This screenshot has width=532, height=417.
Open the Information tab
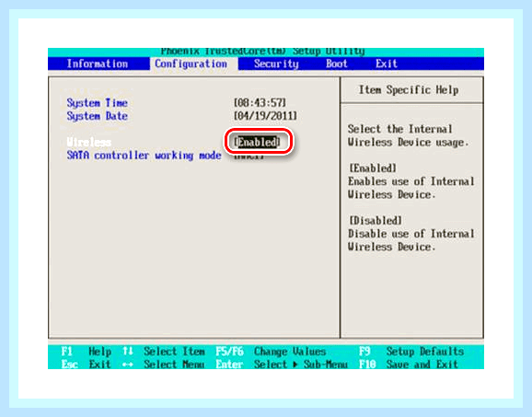point(98,64)
